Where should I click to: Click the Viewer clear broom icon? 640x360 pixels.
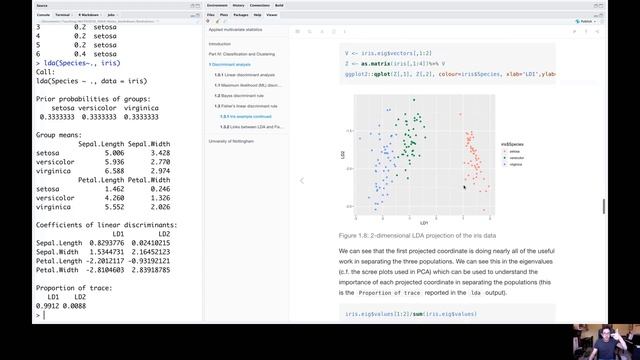point(217,21)
